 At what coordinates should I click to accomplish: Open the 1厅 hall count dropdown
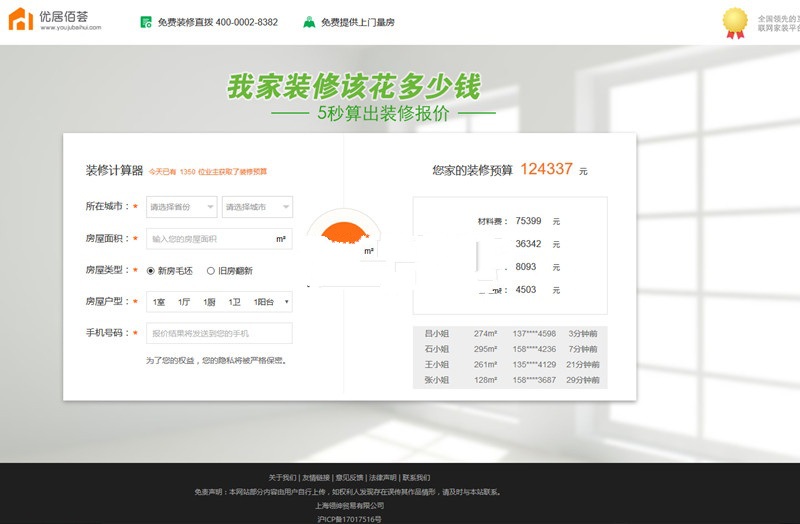(184, 302)
